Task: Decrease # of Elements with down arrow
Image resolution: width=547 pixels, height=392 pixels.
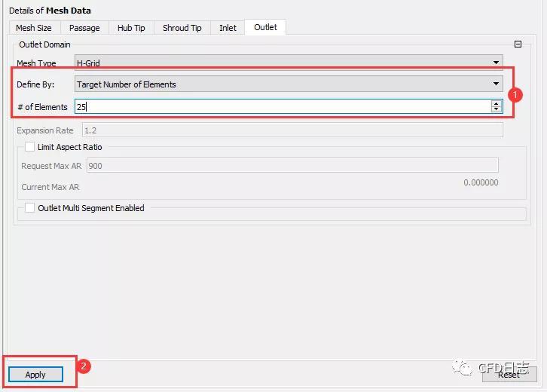Action: point(496,109)
